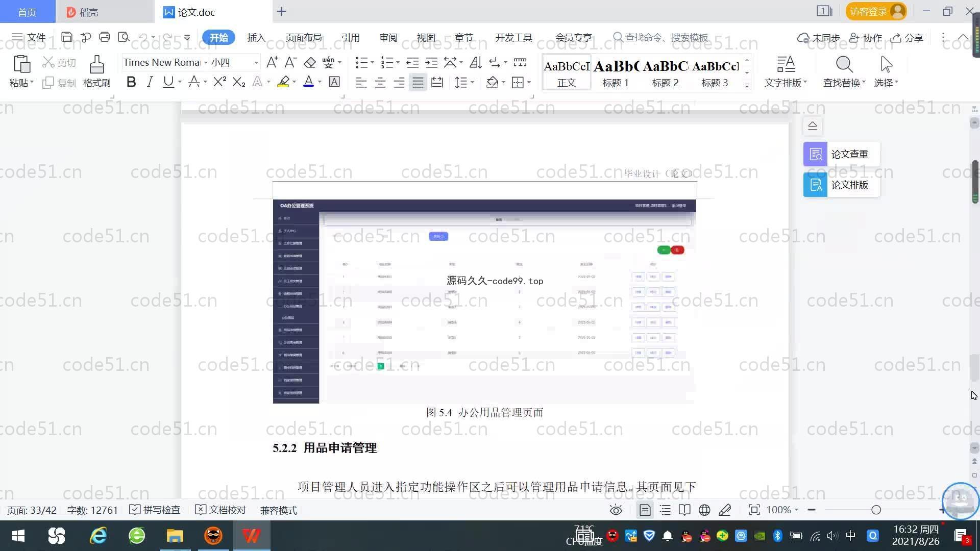Toggle Underline formatting
Screen dimensions: 980x551
point(168,82)
